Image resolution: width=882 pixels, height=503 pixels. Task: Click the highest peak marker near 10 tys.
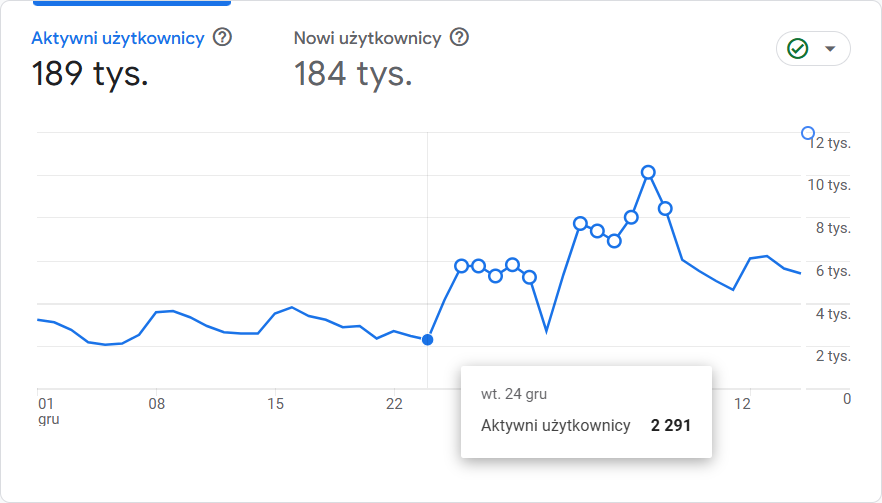coord(648,172)
